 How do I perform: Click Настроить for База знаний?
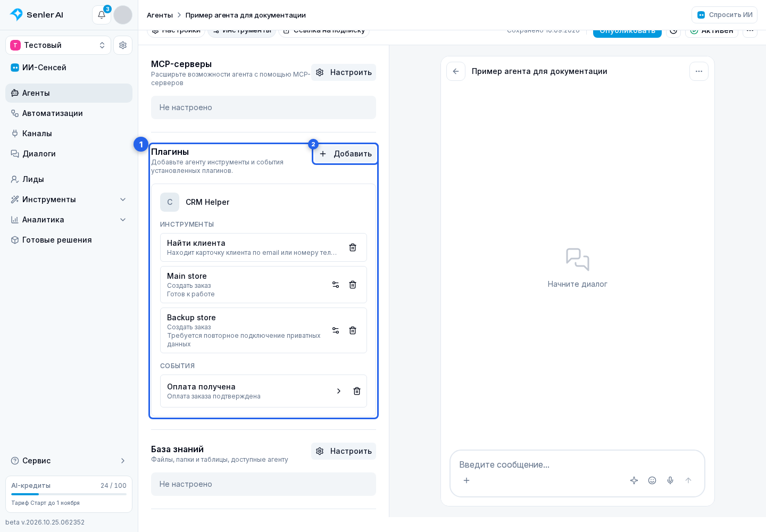(x=344, y=451)
